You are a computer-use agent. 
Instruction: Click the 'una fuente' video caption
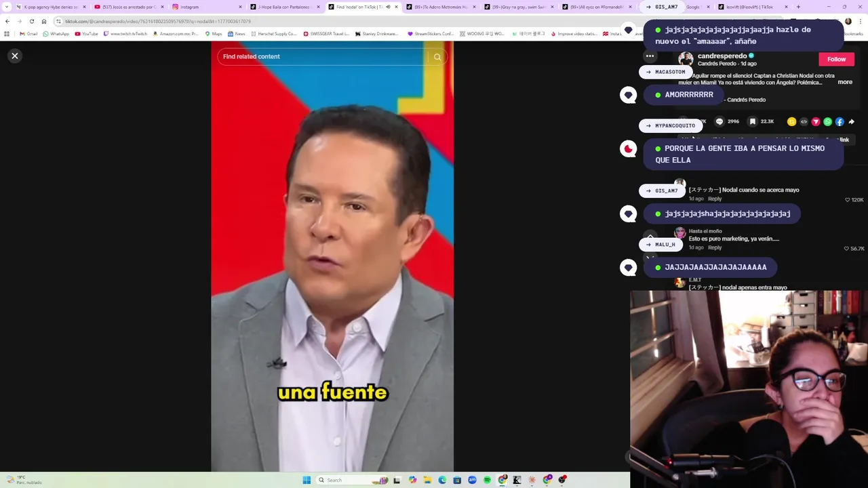coord(332,392)
